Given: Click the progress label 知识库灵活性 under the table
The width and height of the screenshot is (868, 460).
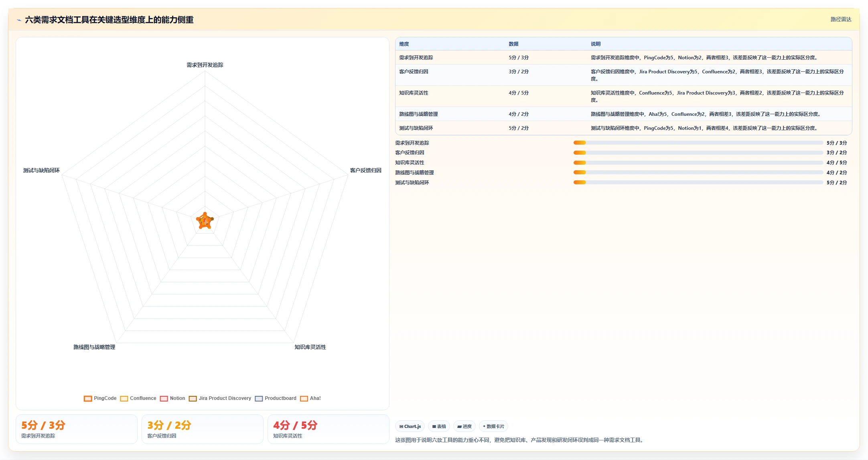Looking at the screenshot, I should (x=410, y=163).
